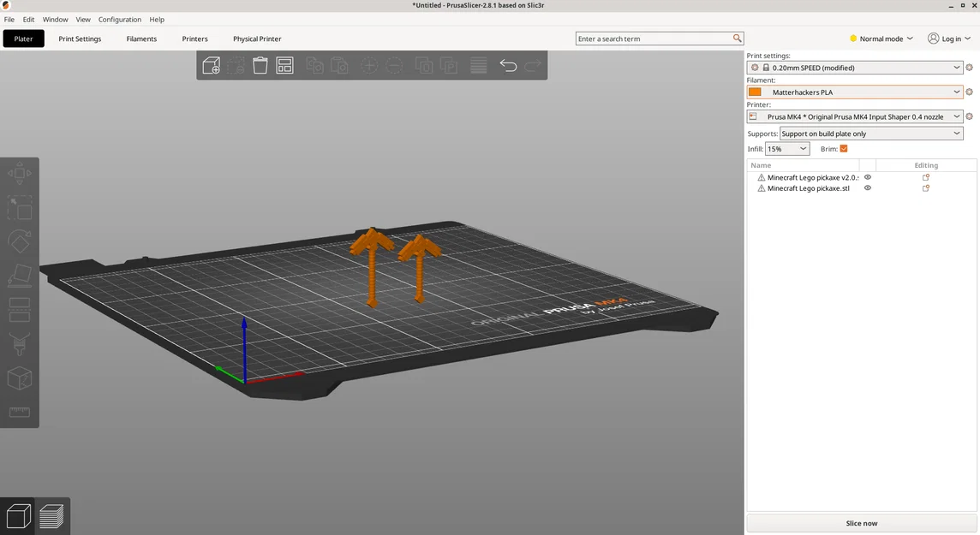Image resolution: width=980 pixels, height=535 pixels.
Task: Select the Move gizmo tool
Action: coord(20,174)
